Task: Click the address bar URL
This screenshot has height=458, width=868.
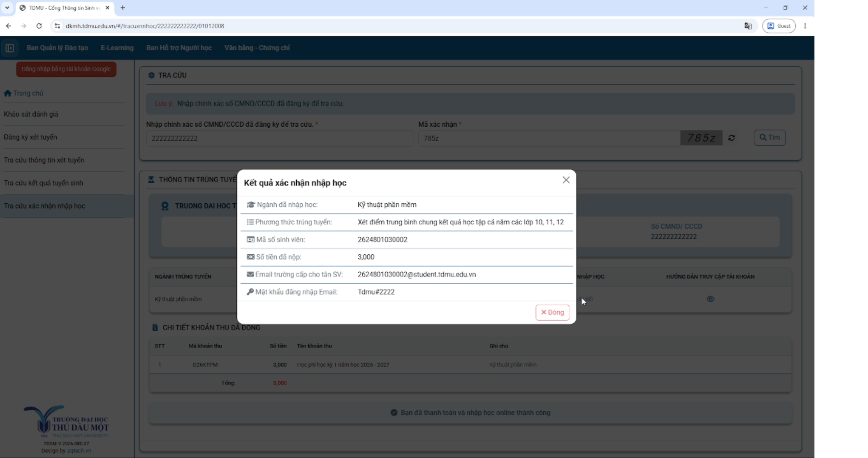Action: 145,26
